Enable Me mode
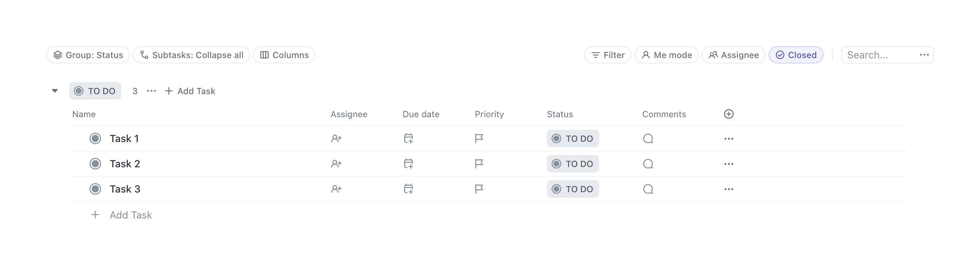The image size is (980, 265). [666, 55]
